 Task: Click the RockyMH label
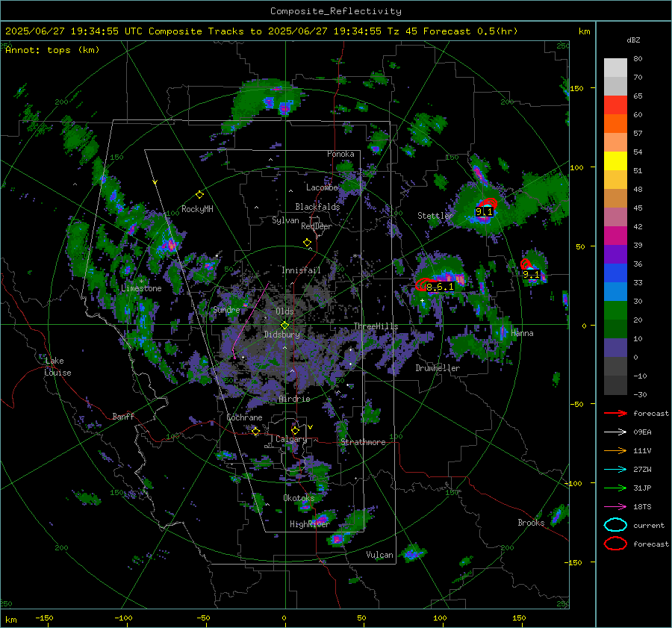tap(197, 209)
